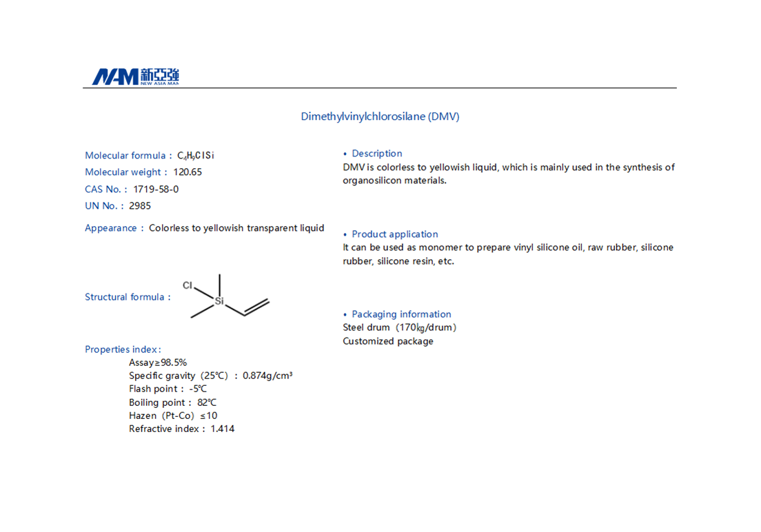761x532 pixels.
Task: Click the Product application heading
Action: [x=394, y=234]
